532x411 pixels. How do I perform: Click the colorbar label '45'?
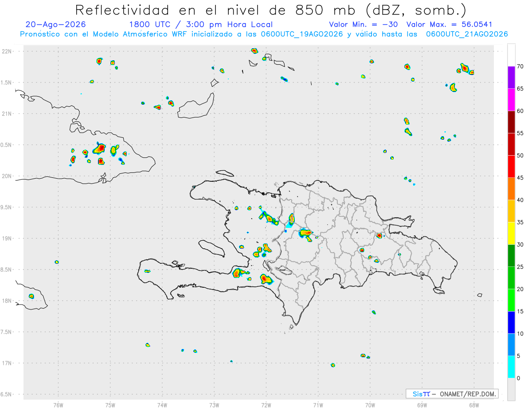point(520,178)
